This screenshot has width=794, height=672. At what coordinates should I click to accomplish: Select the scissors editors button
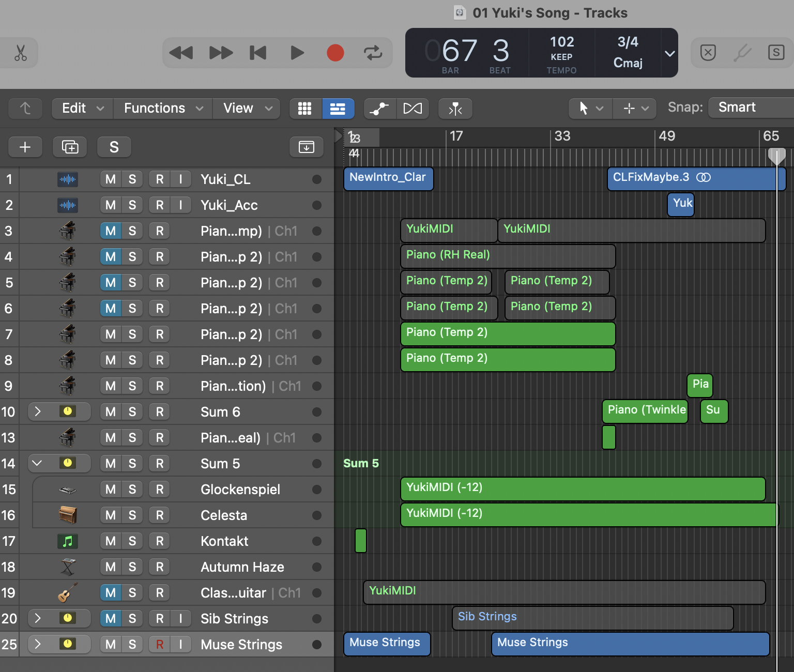click(x=20, y=53)
